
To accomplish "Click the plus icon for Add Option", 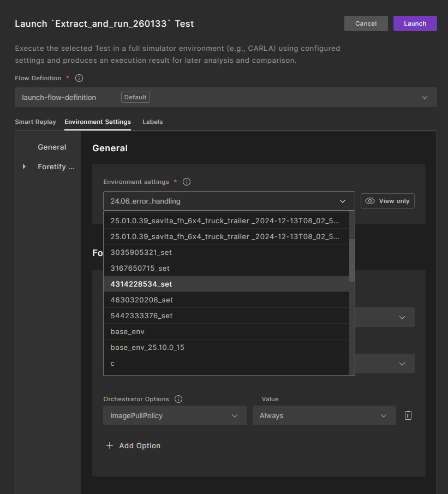I will click(x=110, y=445).
